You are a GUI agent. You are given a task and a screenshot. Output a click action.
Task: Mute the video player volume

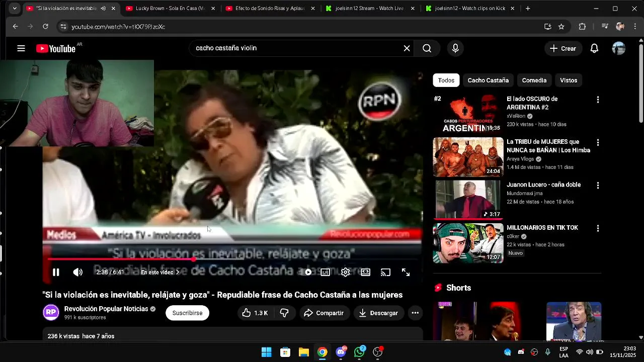point(77,273)
